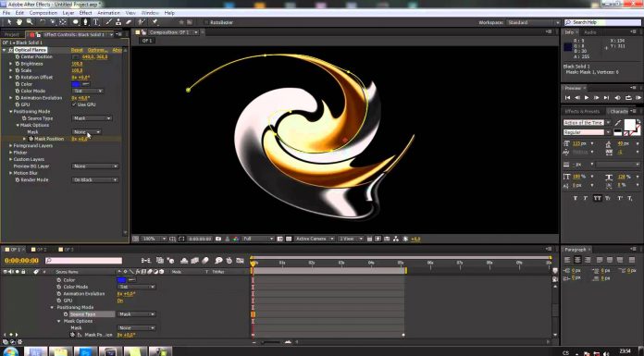
Task: Select the Rotation tool in toolbar
Action: click(x=43, y=22)
